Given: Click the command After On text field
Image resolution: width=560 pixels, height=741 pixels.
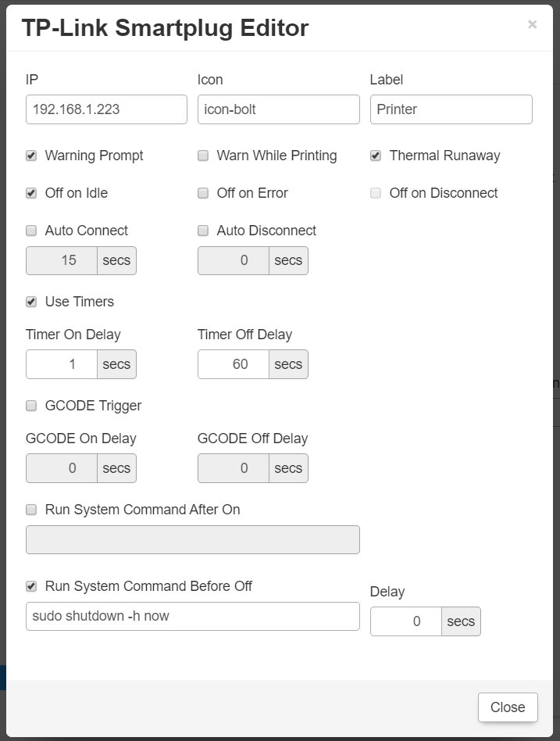Looking at the screenshot, I should (x=193, y=539).
